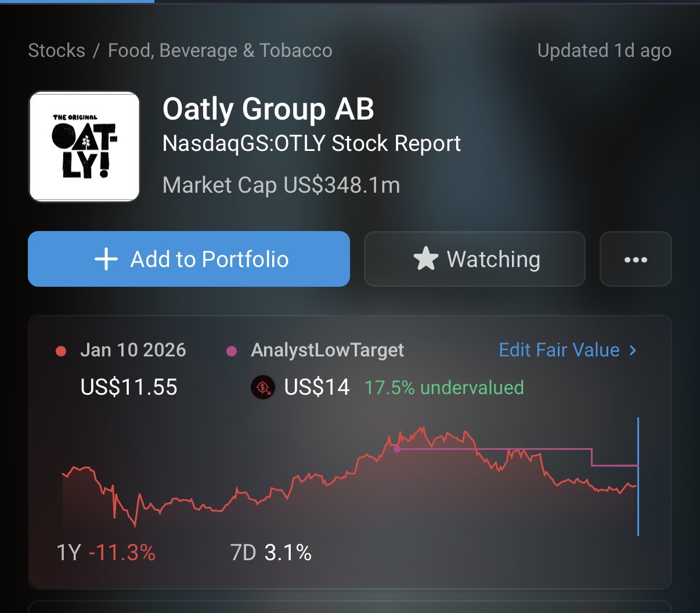Click the red dollar analyst target icon
700x613 pixels.
click(263, 387)
